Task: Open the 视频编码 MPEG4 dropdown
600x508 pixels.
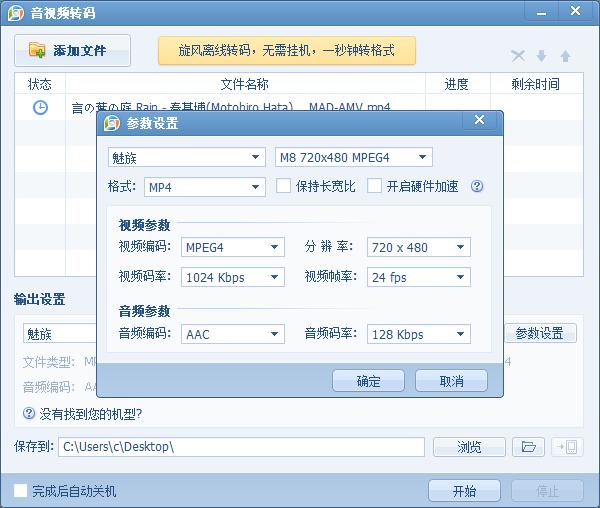Action: (233, 247)
